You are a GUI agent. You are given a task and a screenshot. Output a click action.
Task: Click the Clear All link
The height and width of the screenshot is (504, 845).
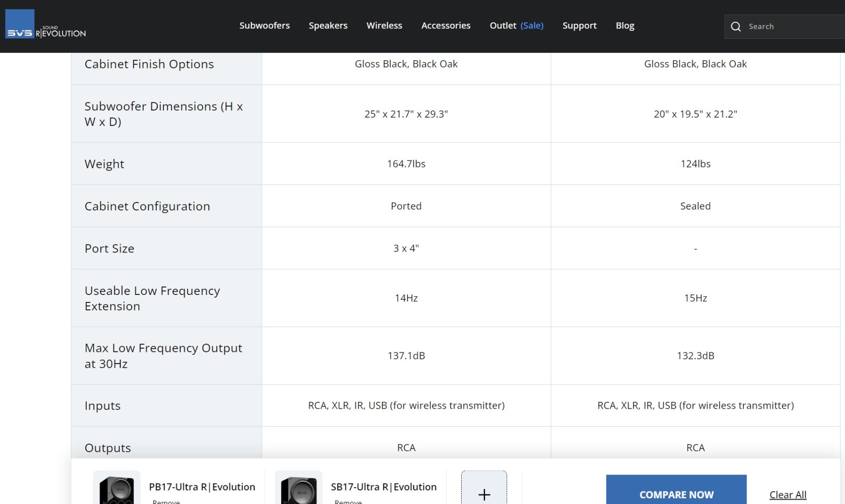click(x=788, y=495)
